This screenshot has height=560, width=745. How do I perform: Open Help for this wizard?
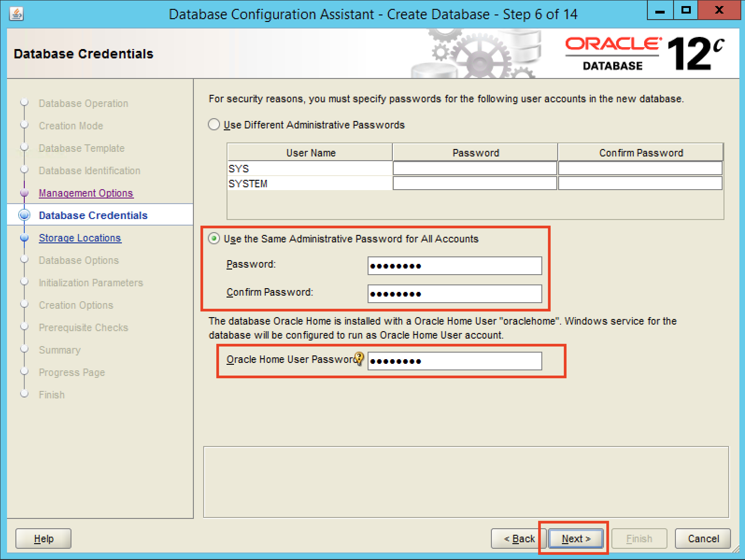(x=43, y=539)
